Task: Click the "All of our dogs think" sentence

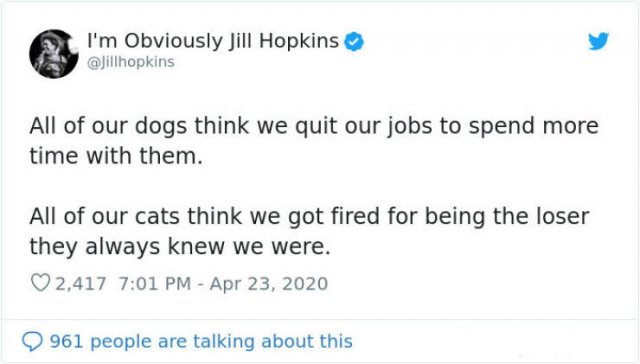Action: click(x=314, y=141)
